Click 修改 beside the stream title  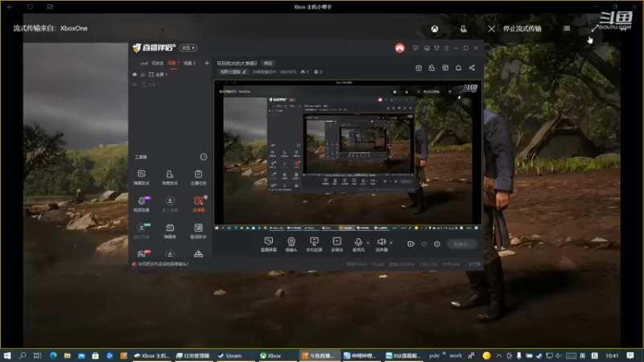(268, 64)
